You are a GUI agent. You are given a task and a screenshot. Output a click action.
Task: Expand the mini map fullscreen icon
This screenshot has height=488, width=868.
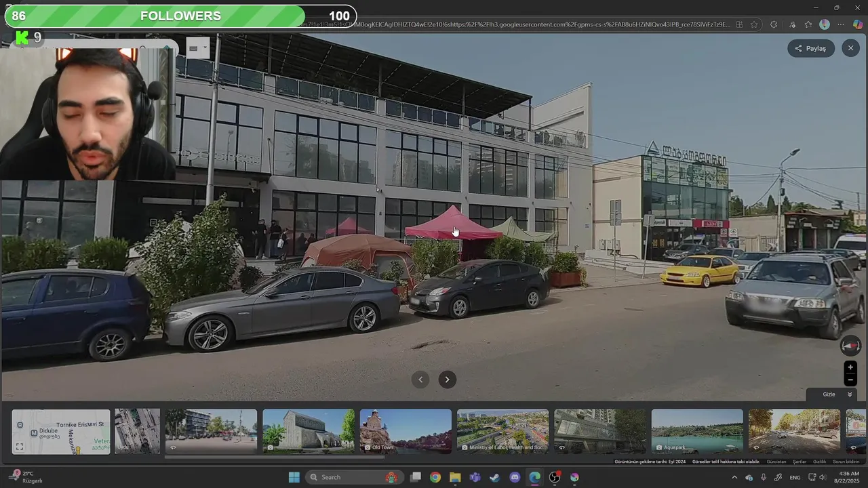20,447
